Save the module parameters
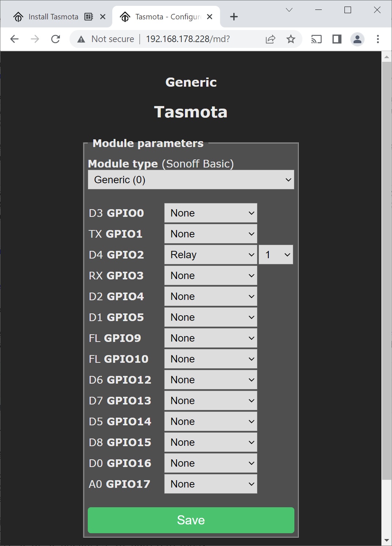This screenshot has width=392, height=546. [x=191, y=520]
